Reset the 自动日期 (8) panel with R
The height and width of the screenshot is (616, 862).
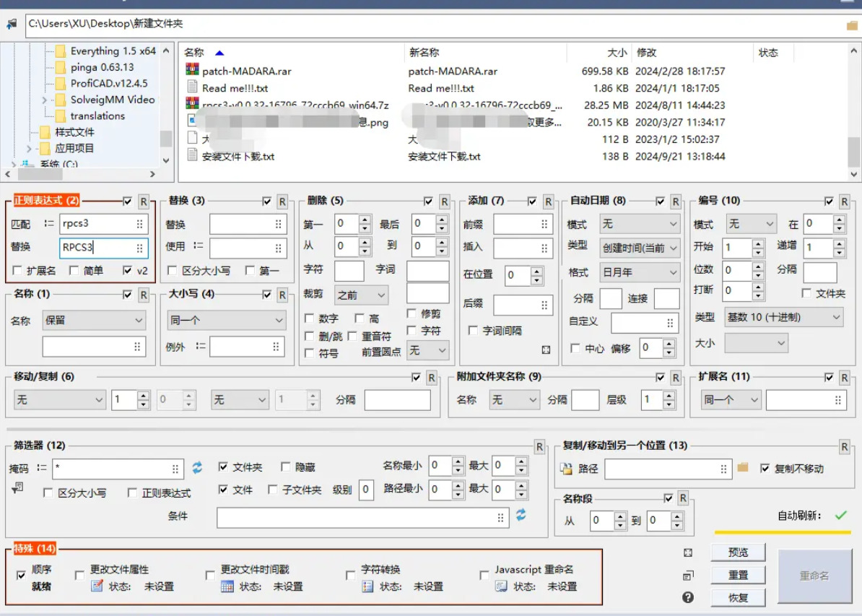pos(676,202)
